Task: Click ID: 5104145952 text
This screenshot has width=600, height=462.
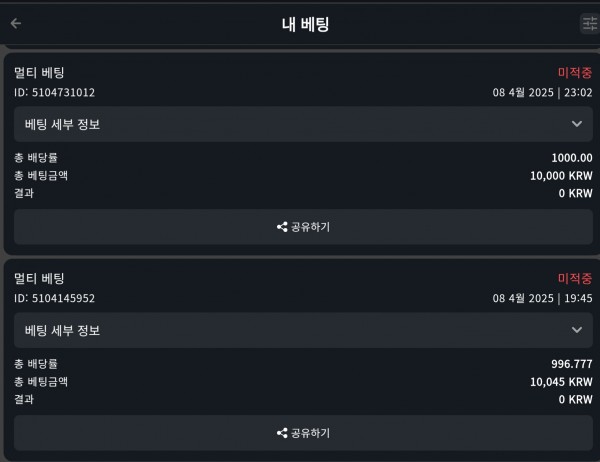Action: pyautogui.click(x=54, y=298)
